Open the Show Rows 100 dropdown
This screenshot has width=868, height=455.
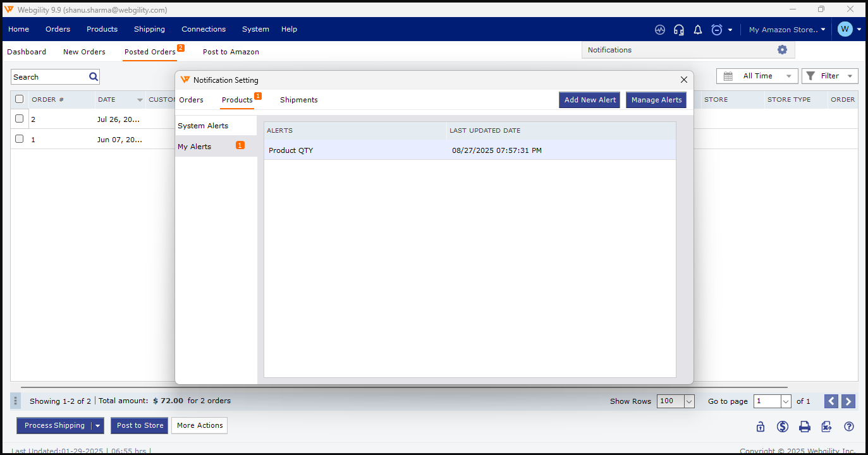[x=688, y=401]
